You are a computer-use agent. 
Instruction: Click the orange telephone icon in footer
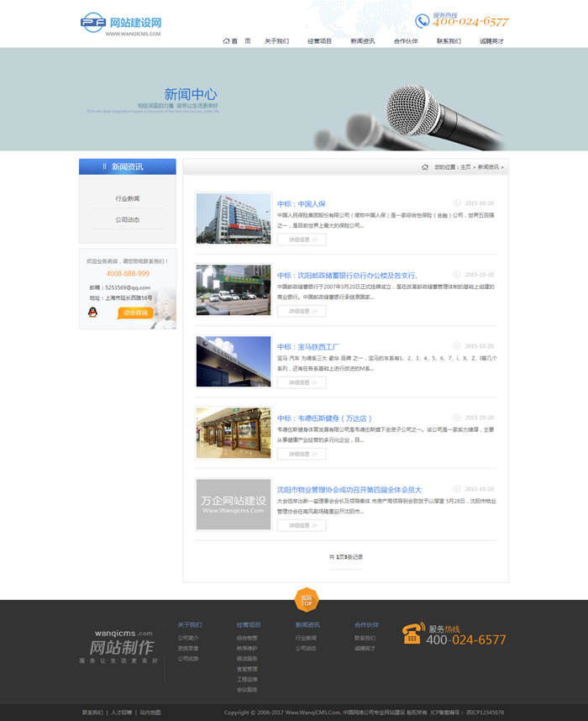point(413,633)
